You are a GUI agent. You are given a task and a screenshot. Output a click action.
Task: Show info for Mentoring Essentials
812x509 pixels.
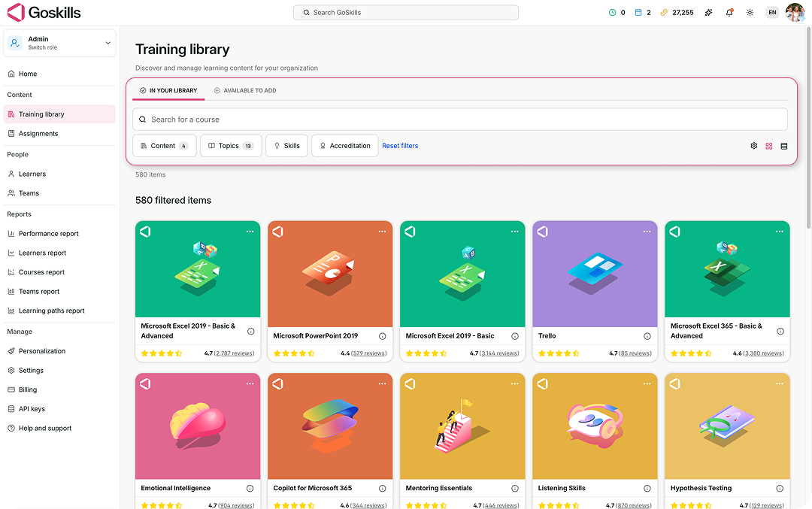point(515,488)
